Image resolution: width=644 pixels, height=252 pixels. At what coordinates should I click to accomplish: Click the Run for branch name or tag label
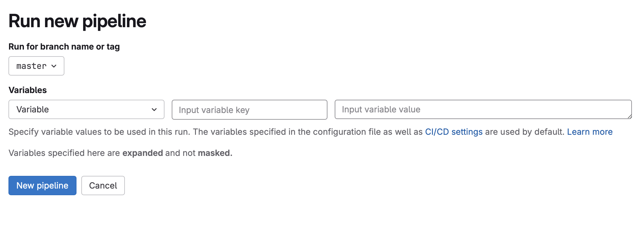[64, 47]
